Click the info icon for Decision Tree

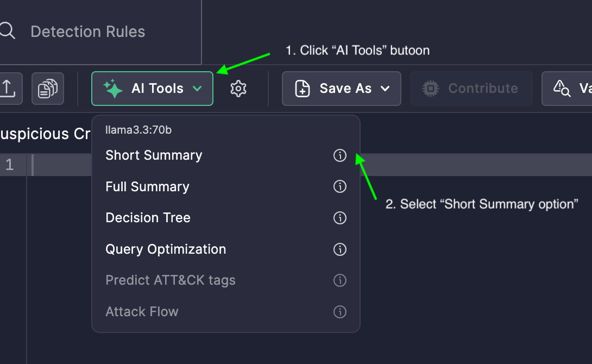pyautogui.click(x=339, y=218)
